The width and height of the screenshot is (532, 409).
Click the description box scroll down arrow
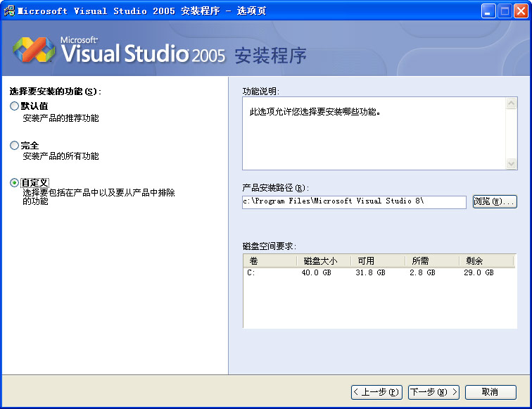click(x=511, y=164)
